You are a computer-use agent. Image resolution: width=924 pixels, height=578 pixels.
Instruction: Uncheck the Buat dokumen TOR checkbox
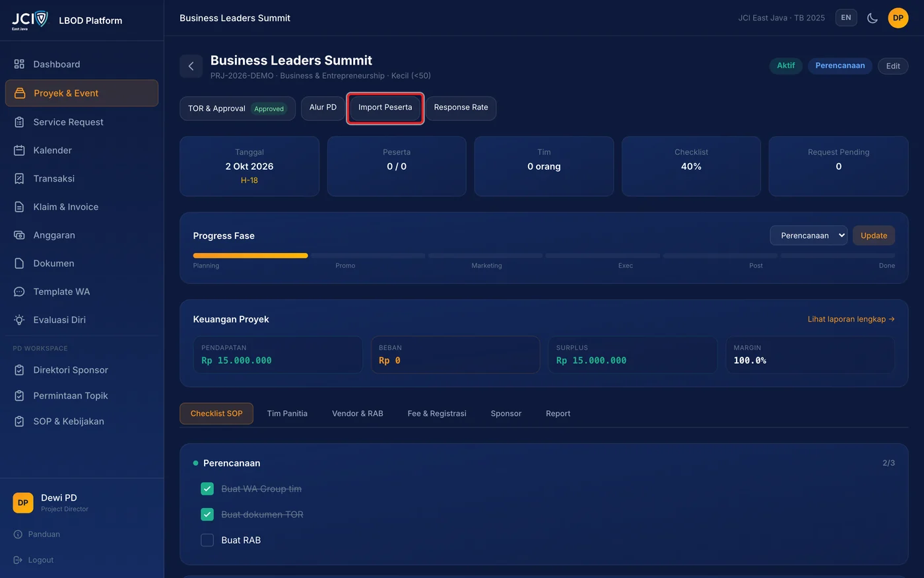pos(207,515)
